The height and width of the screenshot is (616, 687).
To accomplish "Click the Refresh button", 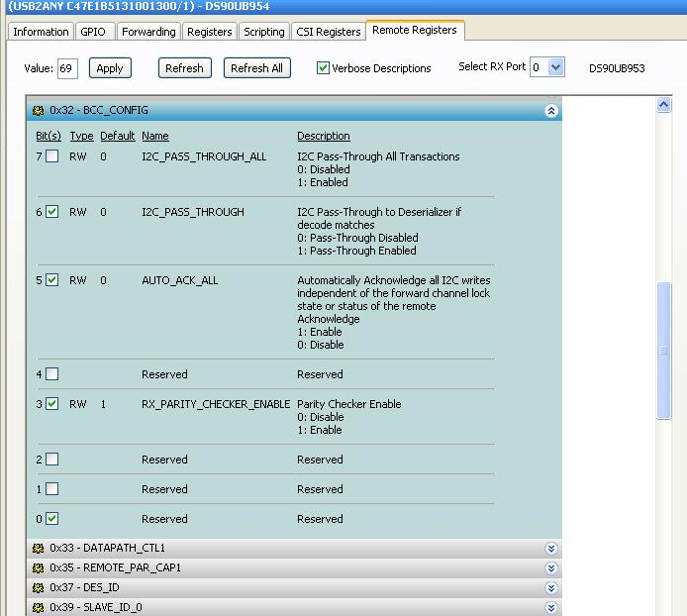I will click(184, 68).
